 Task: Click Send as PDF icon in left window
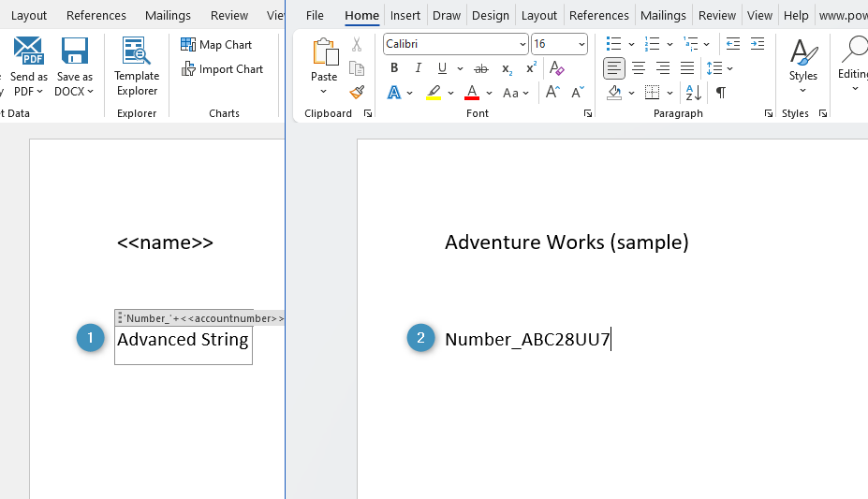28,51
